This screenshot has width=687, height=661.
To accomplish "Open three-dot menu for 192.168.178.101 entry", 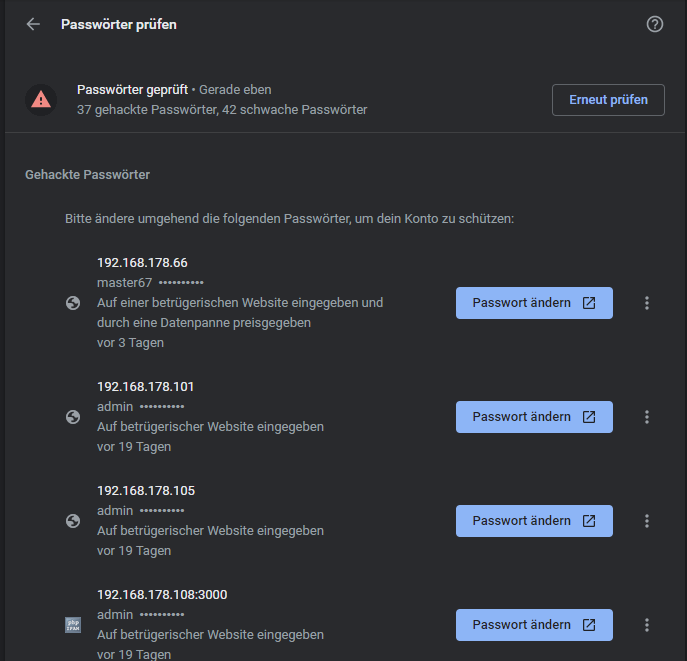I will click(647, 417).
